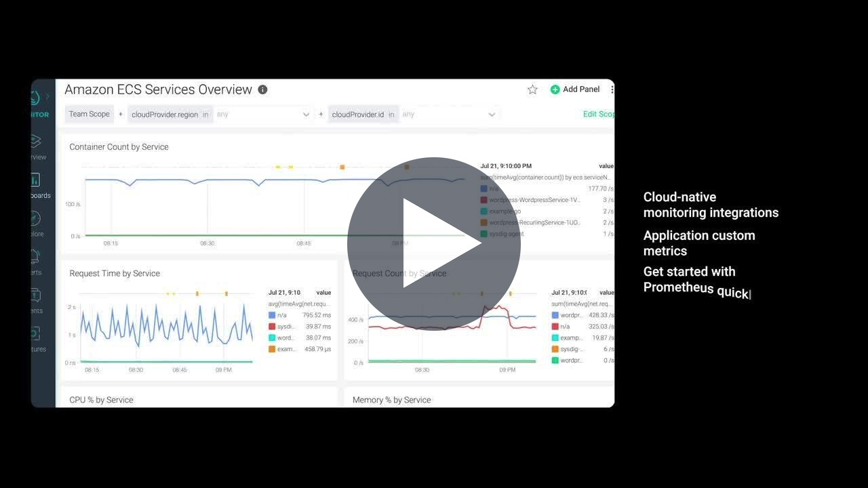This screenshot has height=488, width=868.
Task: Click orange sysdig-... swatch in Request Count legend
Action: 555,349
